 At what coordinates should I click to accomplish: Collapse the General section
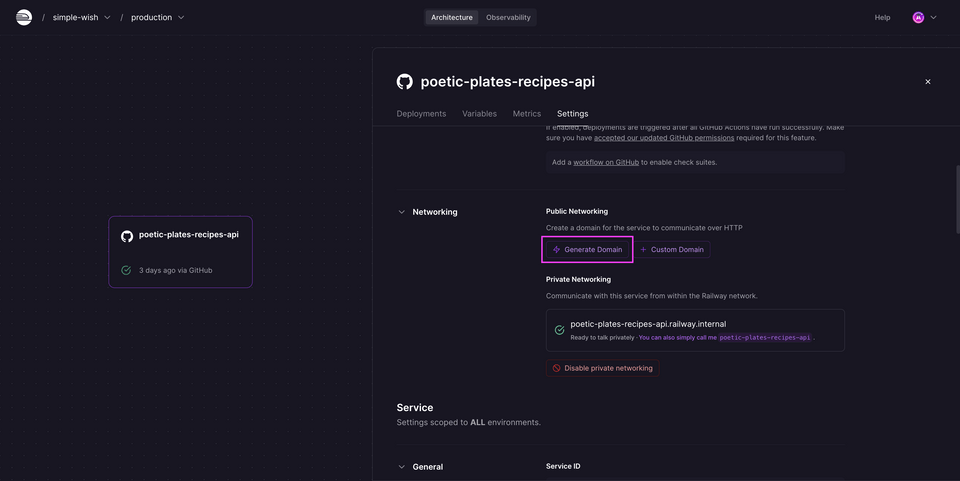(402, 466)
